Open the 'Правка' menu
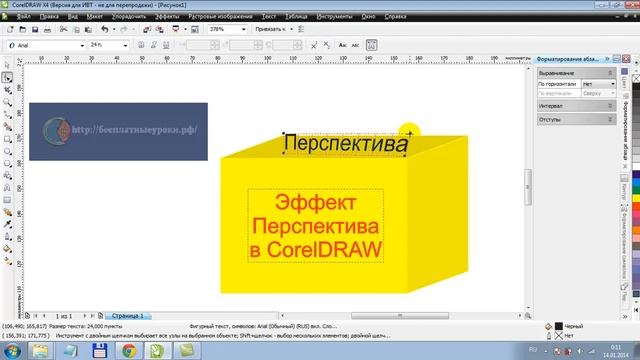 pos(49,16)
